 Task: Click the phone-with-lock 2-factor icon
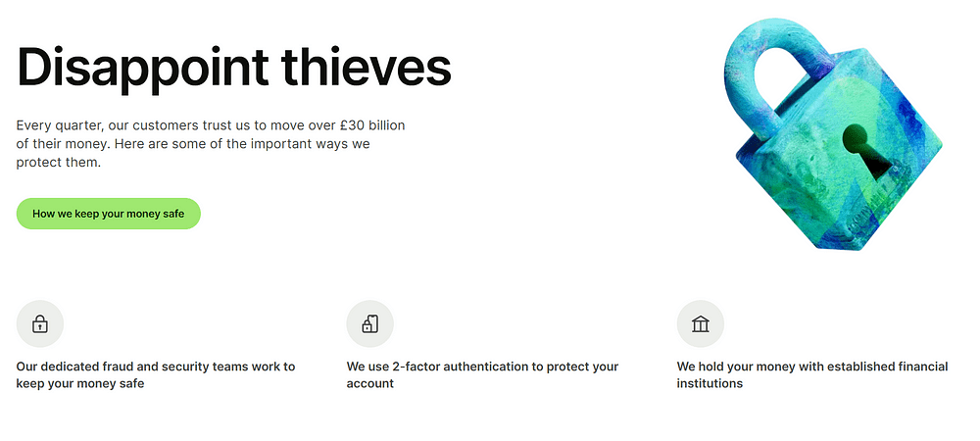click(x=370, y=323)
